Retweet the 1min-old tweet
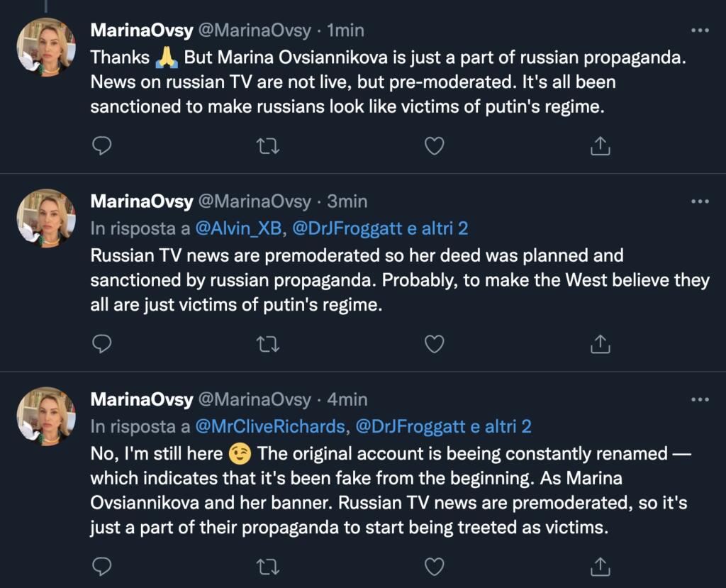Image resolution: width=726 pixels, height=588 pixels. pos(268,145)
